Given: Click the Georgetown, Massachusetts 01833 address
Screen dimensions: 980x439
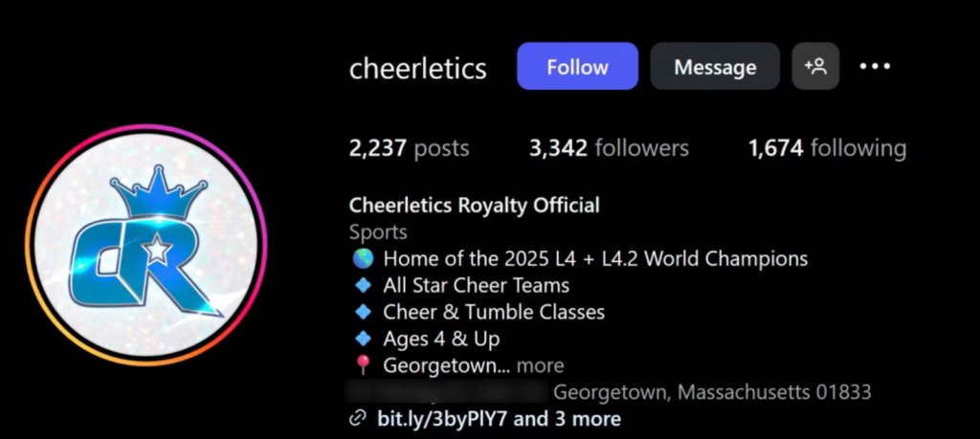Looking at the screenshot, I should [x=712, y=392].
